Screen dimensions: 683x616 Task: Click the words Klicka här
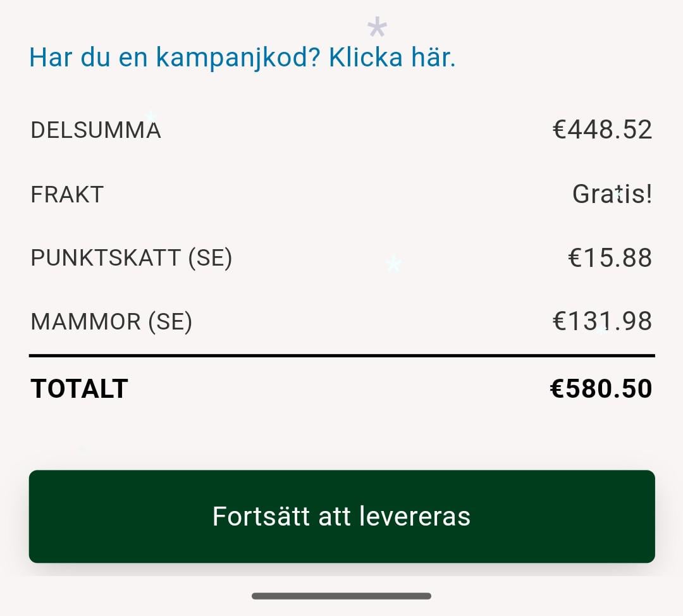coord(392,57)
